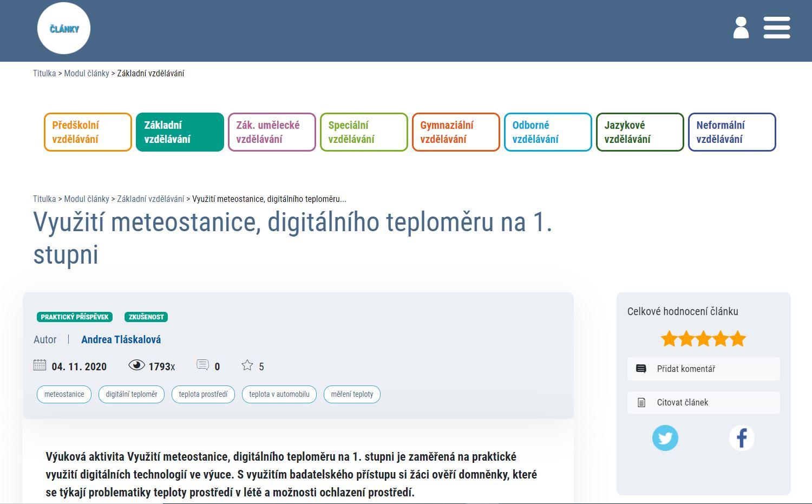Image resolution: width=812 pixels, height=504 pixels.
Task: Rate article with the fifth star
Action: (737, 339)
